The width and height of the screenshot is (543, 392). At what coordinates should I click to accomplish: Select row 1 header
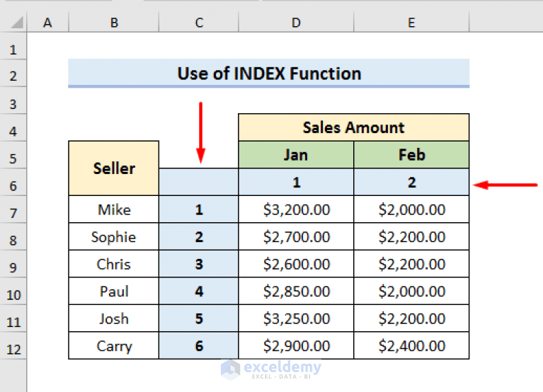coord(13,46)
